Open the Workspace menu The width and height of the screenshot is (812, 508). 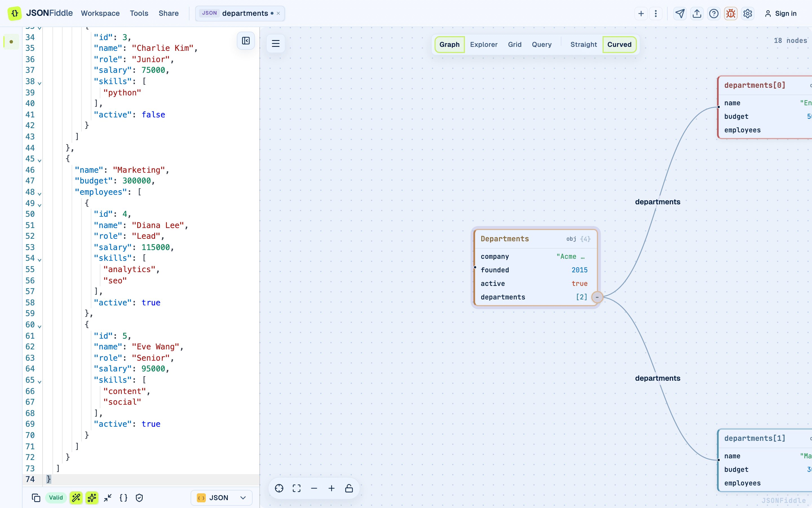coord(100,14)
